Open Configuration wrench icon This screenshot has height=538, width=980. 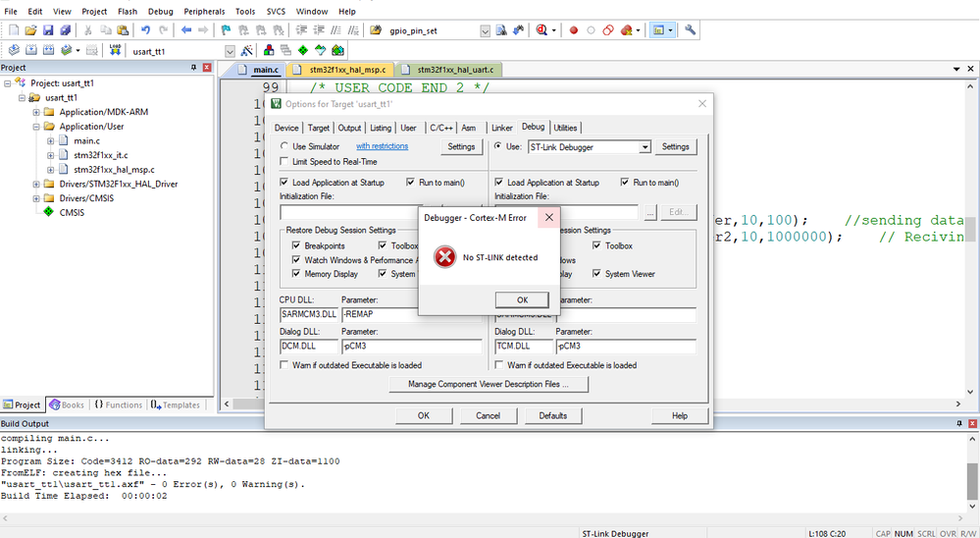point(690,30)
